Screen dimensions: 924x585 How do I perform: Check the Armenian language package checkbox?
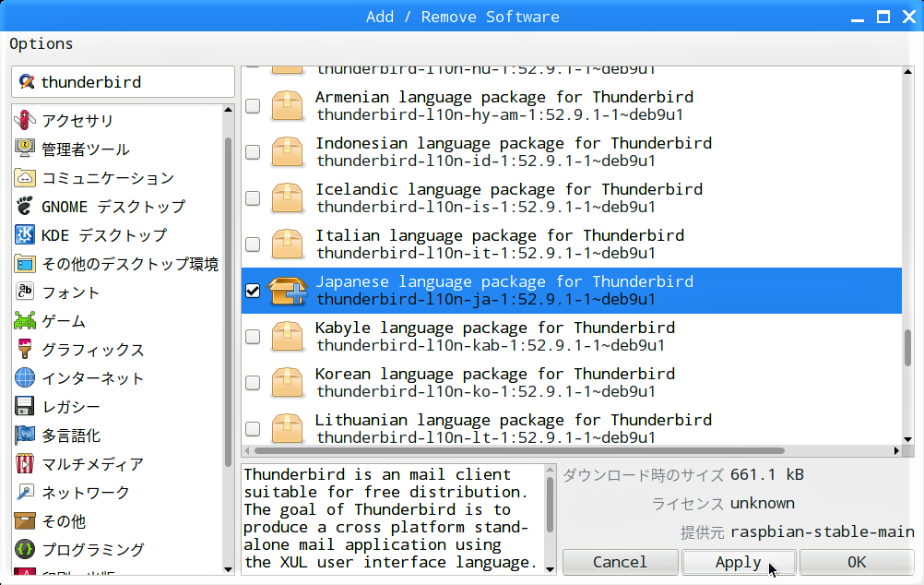pos(253,105)
